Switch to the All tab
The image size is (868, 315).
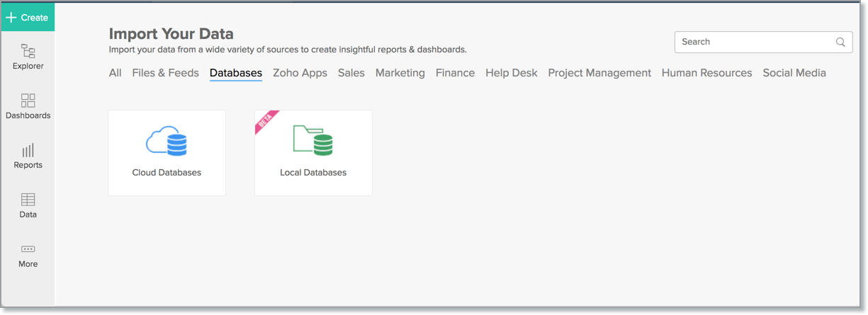pos(115,73)
